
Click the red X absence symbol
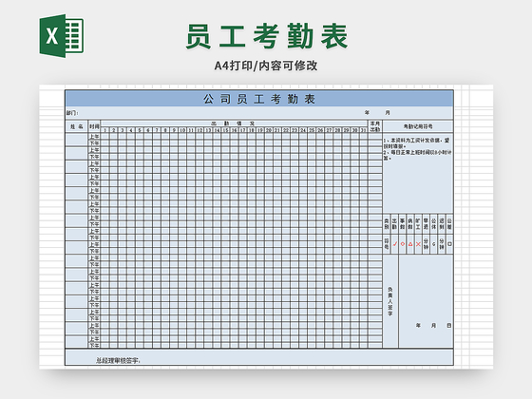(x=418, y=244)
